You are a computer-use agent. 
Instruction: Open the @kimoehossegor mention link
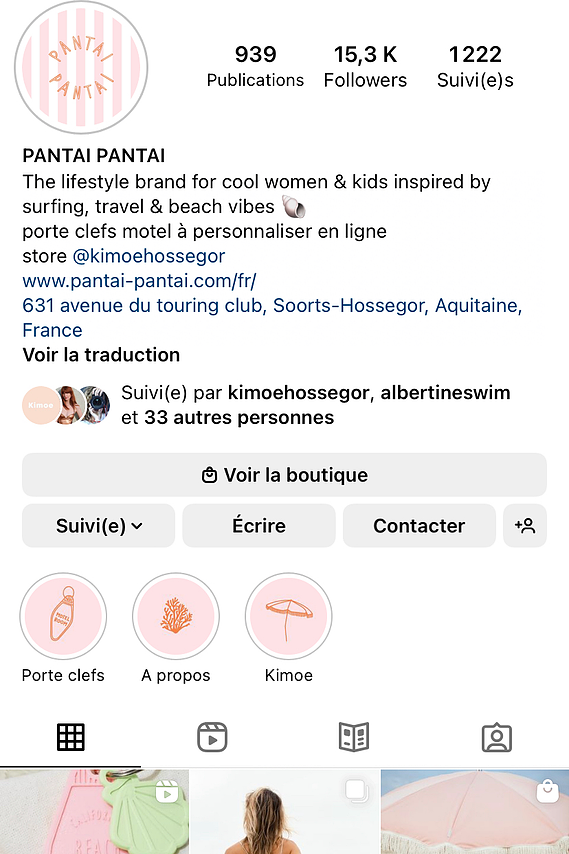click(149, 256)
